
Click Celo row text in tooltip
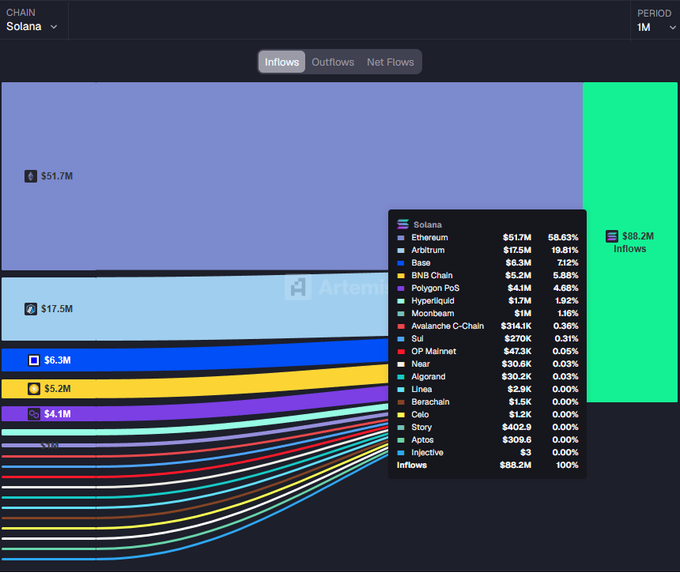(x=420, y=414)
